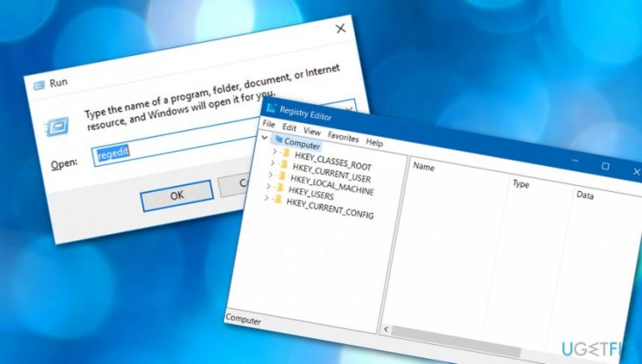
Task: Click the HKEY_CURRENT_CONFIG folder icon
Action: [278, 200]
